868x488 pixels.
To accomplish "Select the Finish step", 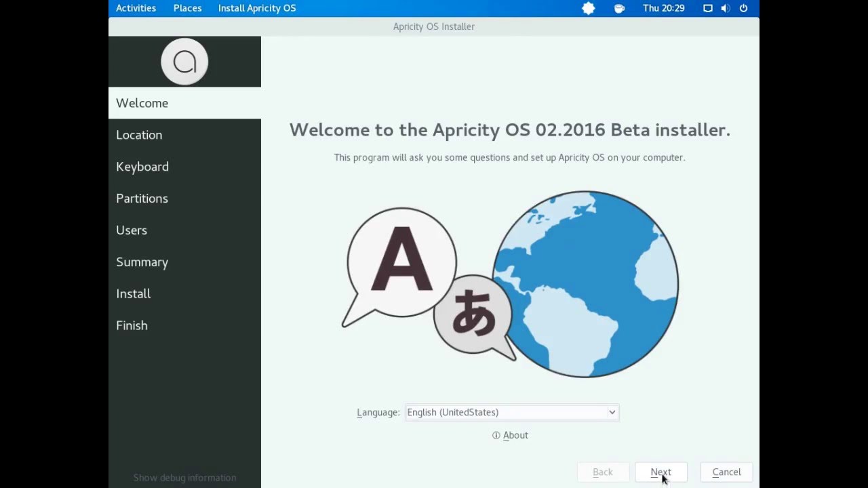I will point(184,326).
